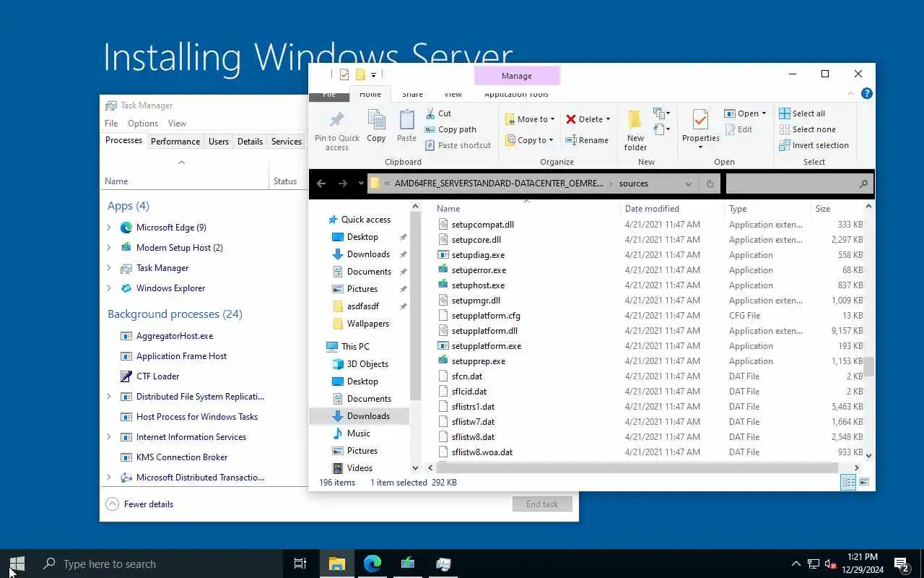The image size is (924, 578).
Task: Select the Manage contextual tab
Action: 516,76
